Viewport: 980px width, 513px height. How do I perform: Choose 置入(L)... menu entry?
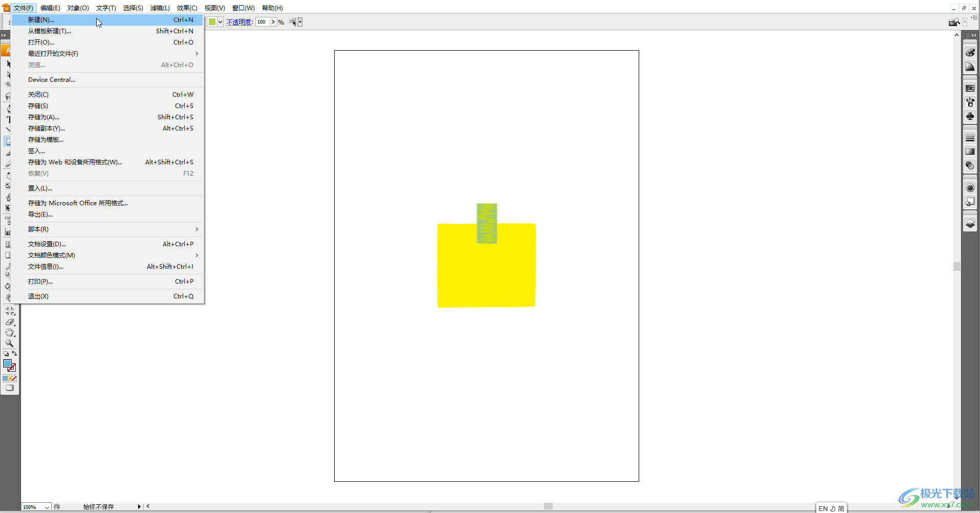(x=107, y=188)
